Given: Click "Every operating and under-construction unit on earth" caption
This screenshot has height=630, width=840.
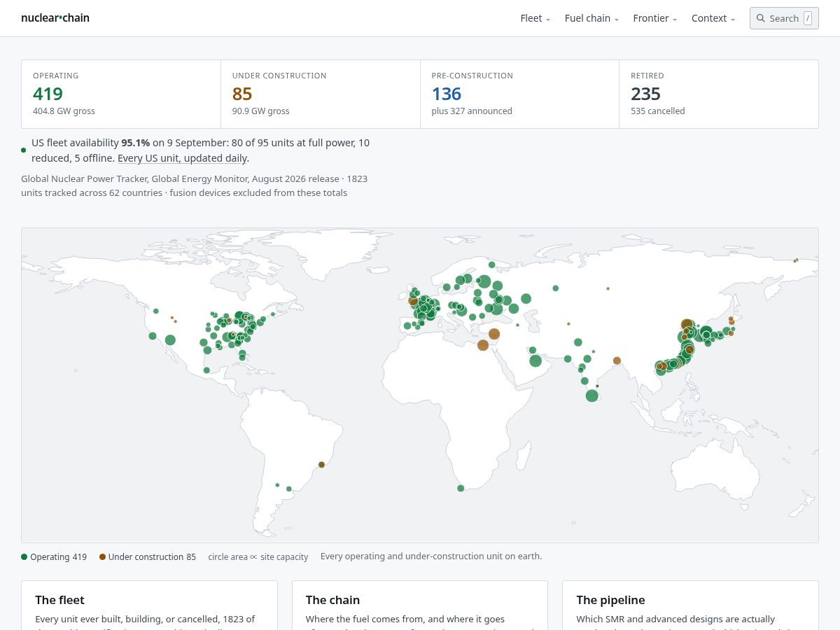Looking at the screenshot, I should (x=431, y=556).
